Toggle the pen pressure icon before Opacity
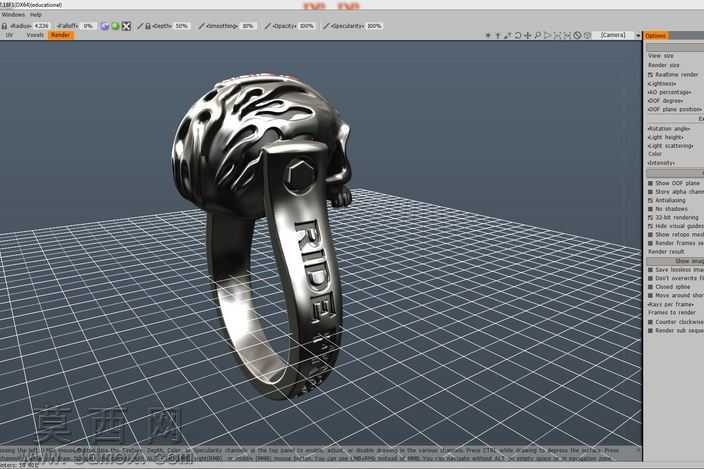This screenshot has width=704, height=469. point(268,26)
